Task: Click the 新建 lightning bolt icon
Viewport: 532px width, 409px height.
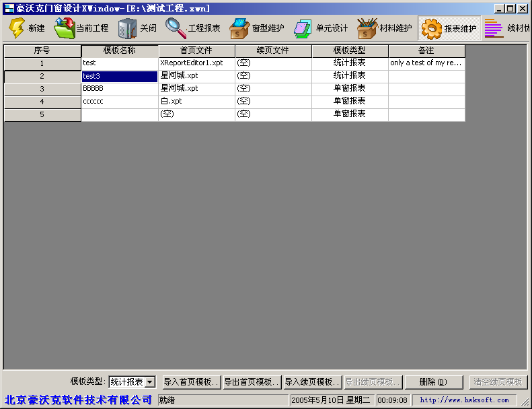Action: [x=16, y=28]
